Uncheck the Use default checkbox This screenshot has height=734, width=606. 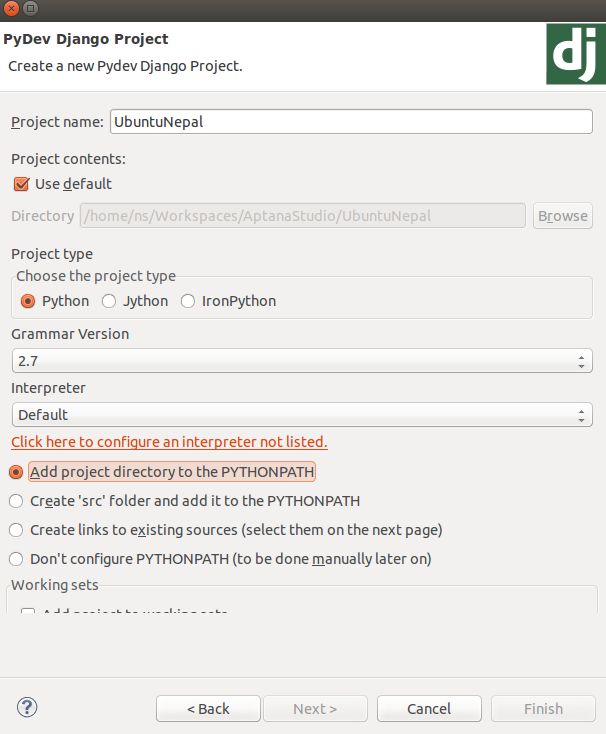click(x=21, y=184)
